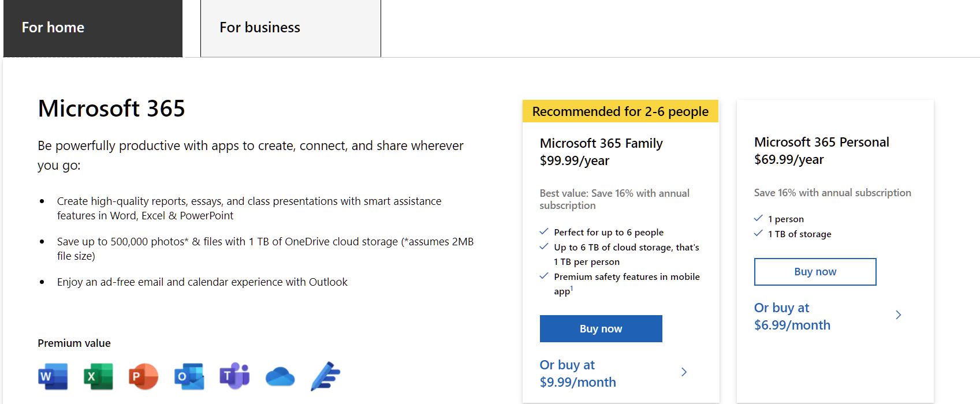
Task: Click the Excel app icon
Action: coord(98,377)
